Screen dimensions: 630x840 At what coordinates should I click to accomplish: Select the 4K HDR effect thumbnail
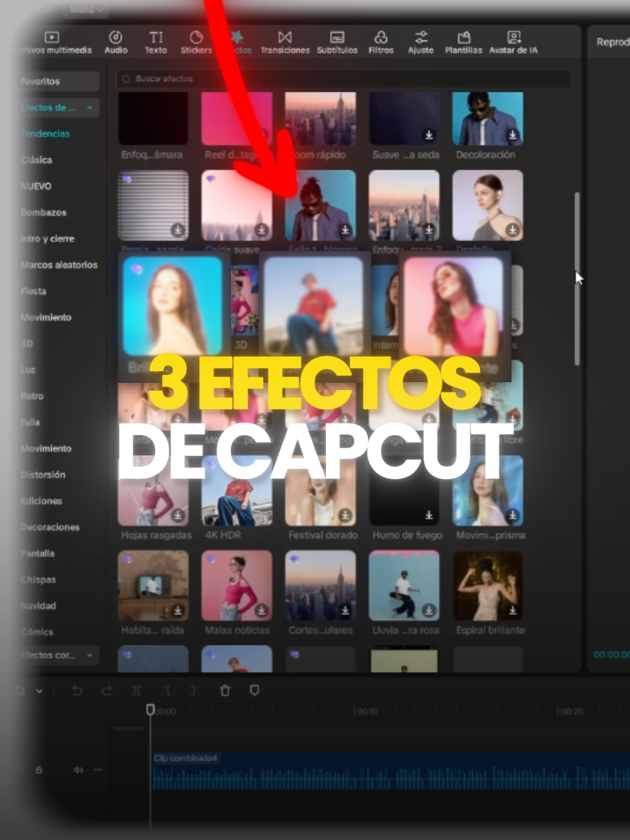(237, 491)
